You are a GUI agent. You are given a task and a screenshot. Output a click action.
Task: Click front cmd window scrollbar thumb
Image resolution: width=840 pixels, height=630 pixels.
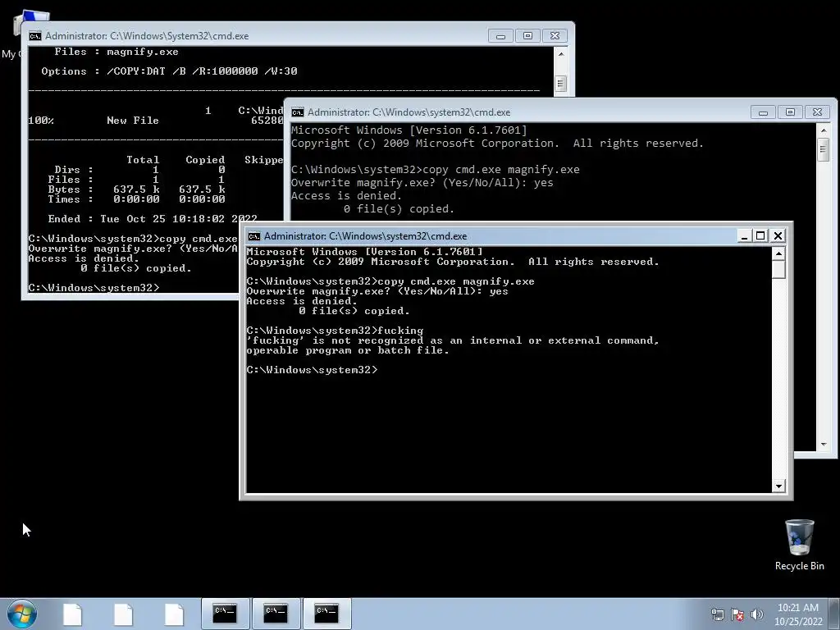tap(779, 269)
